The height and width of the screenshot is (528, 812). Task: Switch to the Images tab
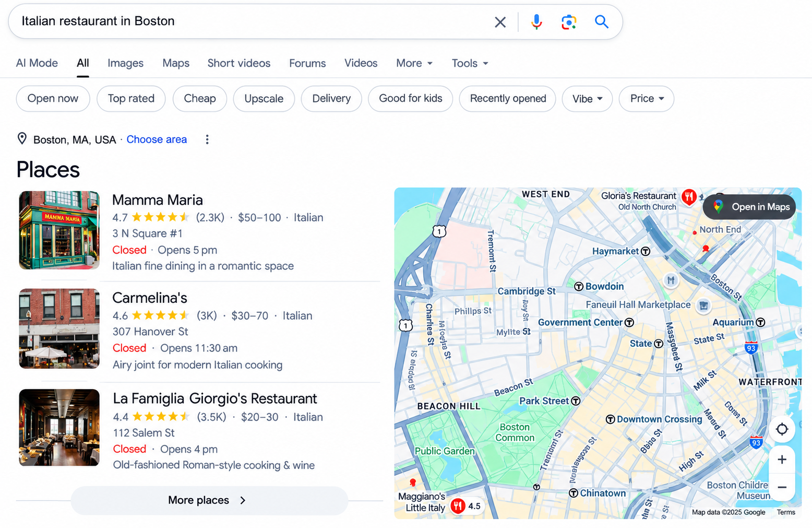tap(125, 63)
